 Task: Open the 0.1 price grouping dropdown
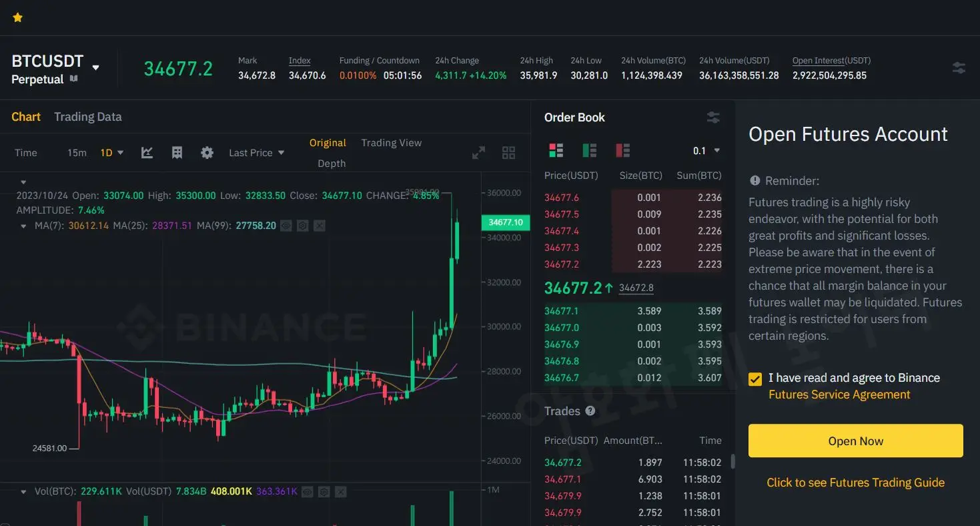point(706,151)
